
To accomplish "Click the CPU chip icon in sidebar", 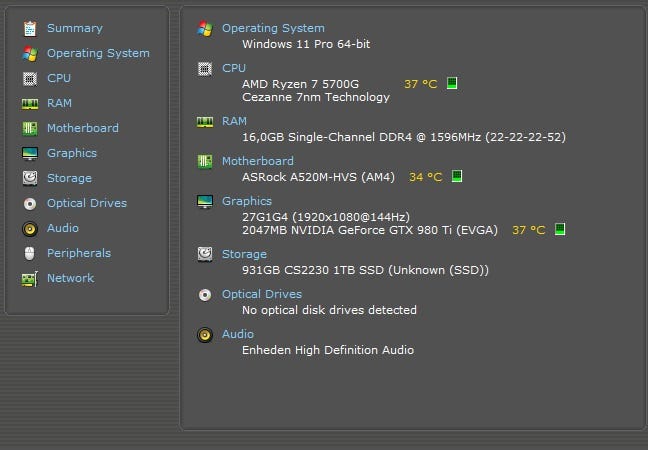I will 29,78.
